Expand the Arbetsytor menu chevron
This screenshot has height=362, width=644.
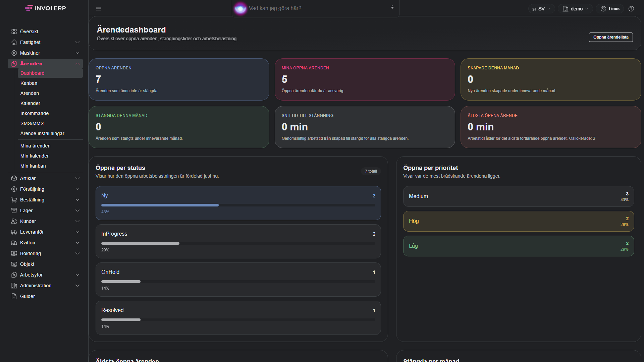(x=77, y=275)
